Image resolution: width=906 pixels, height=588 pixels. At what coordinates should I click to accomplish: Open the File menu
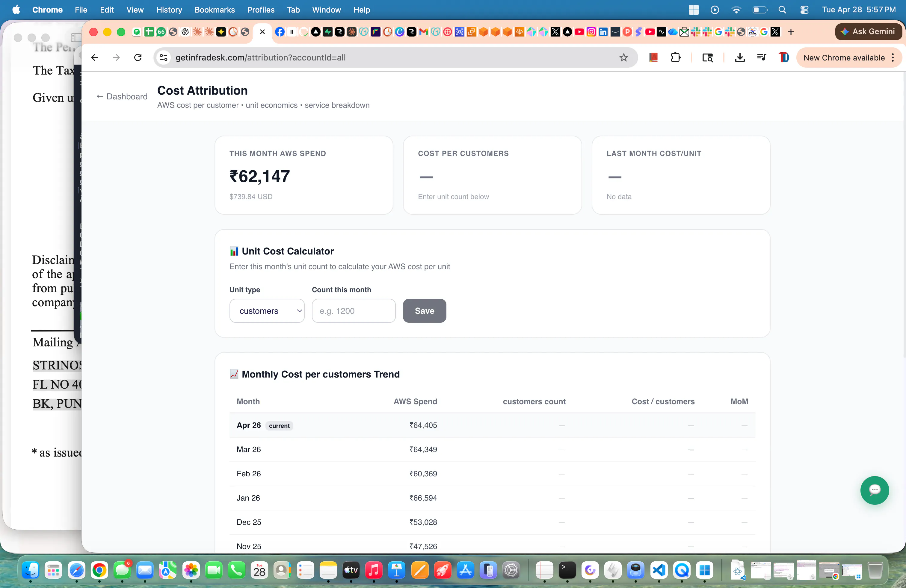coord(81,10)
